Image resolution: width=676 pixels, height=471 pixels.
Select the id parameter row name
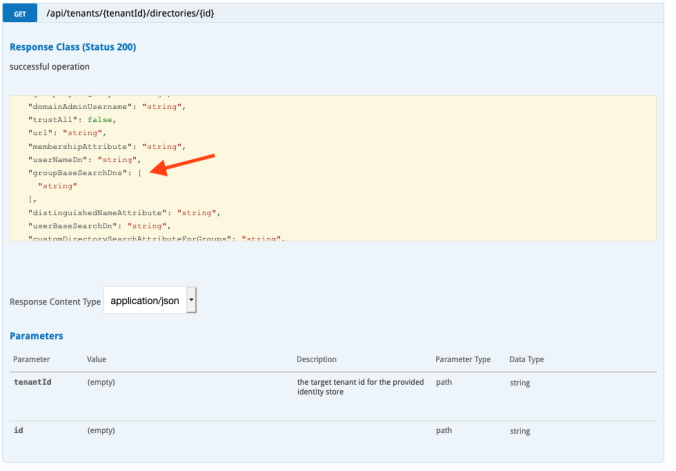click(x=18, y=430)
